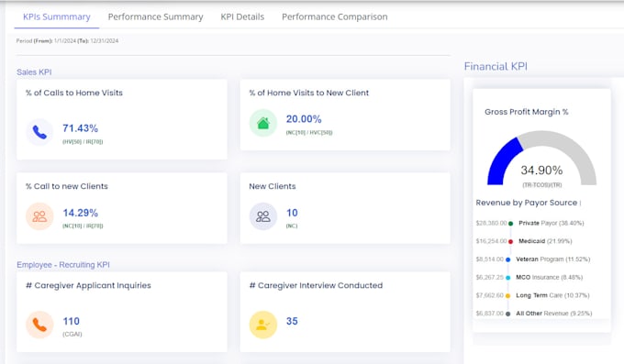Click the MCO Insurance (8.48%) label

click(549, 277)
